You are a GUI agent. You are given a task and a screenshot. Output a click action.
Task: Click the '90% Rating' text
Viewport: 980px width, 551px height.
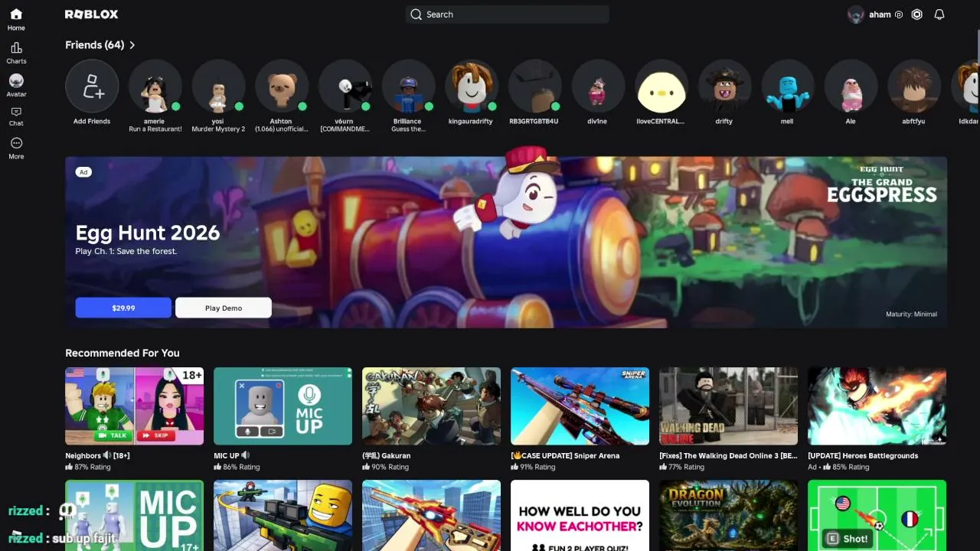(390, 467)
